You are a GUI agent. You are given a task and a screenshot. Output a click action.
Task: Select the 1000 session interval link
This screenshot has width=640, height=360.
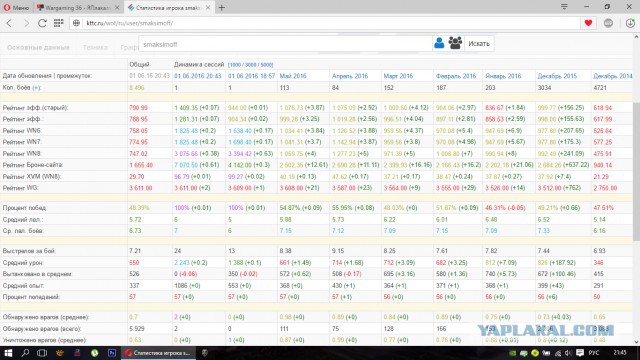(234, 65)
